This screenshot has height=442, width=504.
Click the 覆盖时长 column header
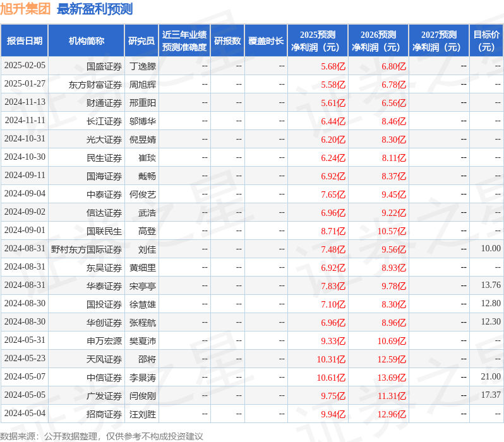[x=266, y=41]
